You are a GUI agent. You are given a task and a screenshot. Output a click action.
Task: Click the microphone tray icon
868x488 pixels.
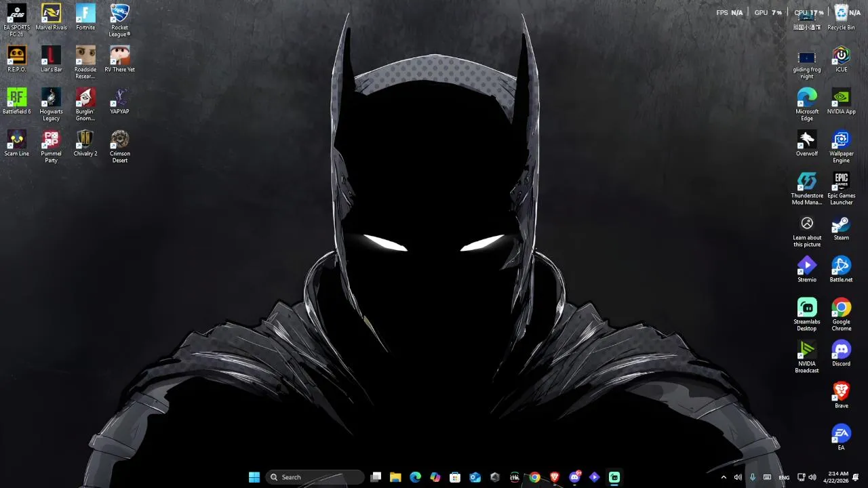tap(752, 477)
